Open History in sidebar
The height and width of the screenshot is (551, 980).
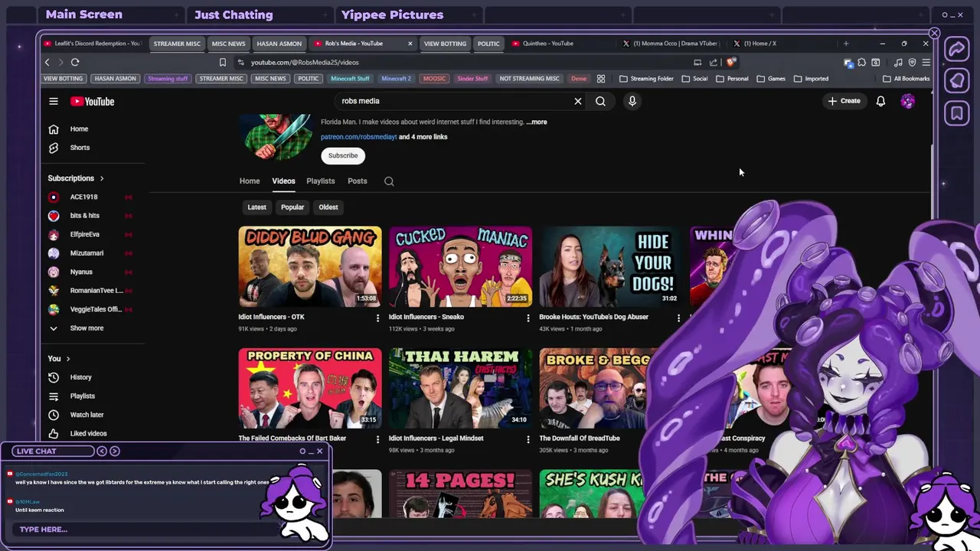pos(80,377)
